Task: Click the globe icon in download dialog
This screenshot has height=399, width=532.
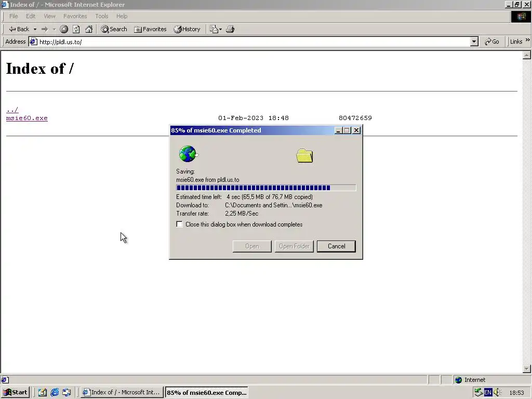Action: tap(188, 154)
